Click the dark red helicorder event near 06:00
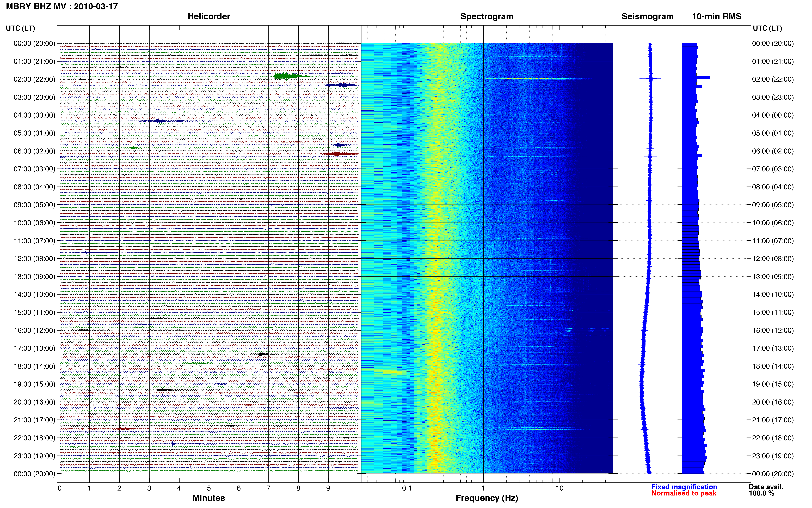This screenshot has height=508, width=812. click(341, 154)
